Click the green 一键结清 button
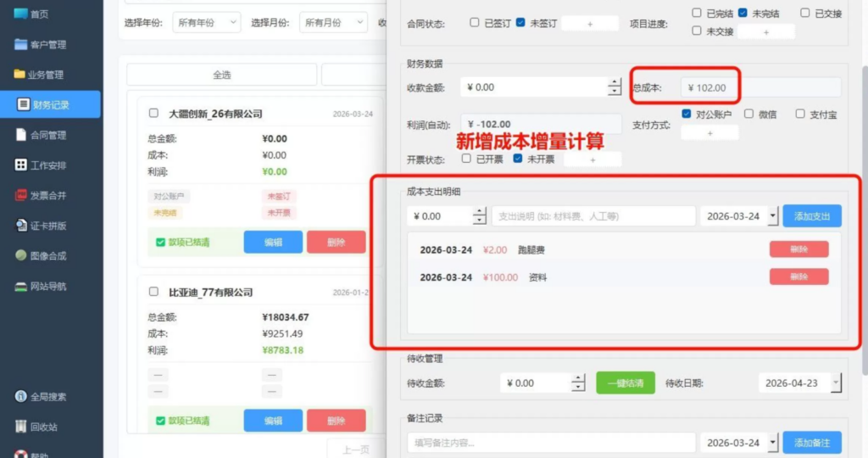 pos(626,383)
